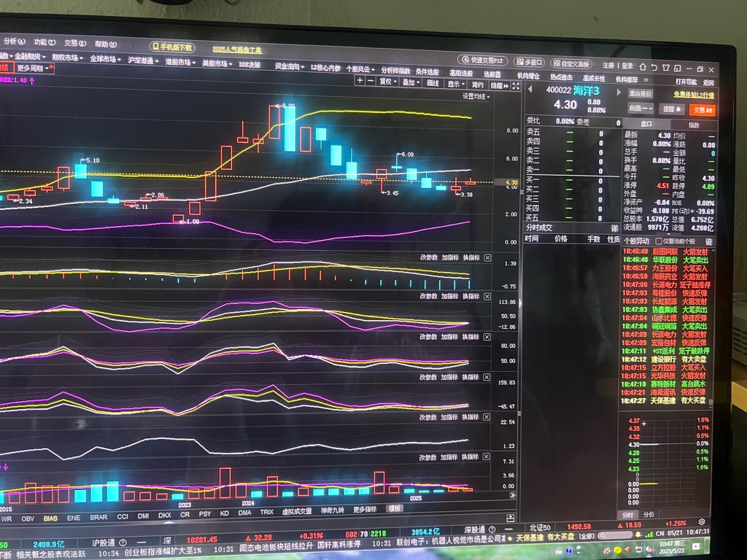Click the double-arrow below volume chart
The width and height of the screenshot is (747, 560).
tap(513, 495)
